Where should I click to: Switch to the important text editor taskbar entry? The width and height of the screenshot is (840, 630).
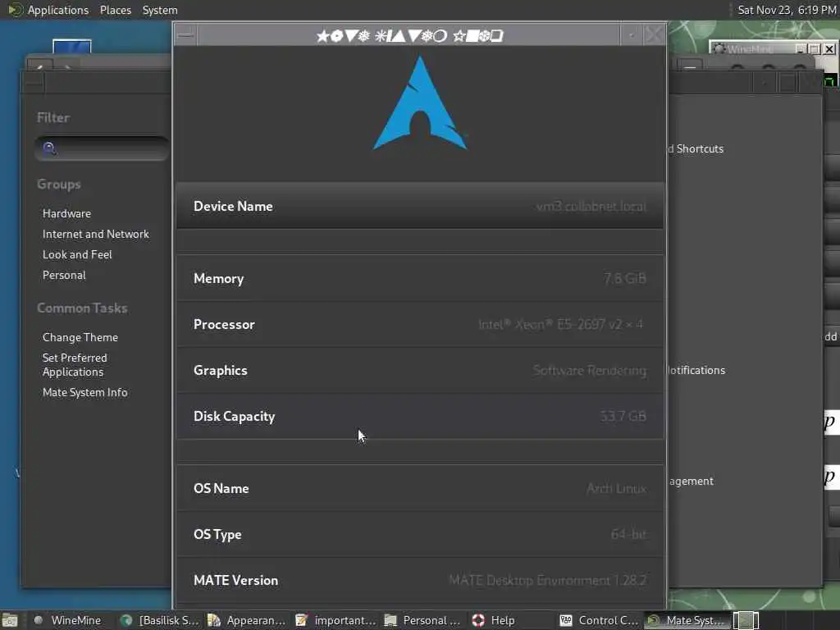click(x=336, y=620)
